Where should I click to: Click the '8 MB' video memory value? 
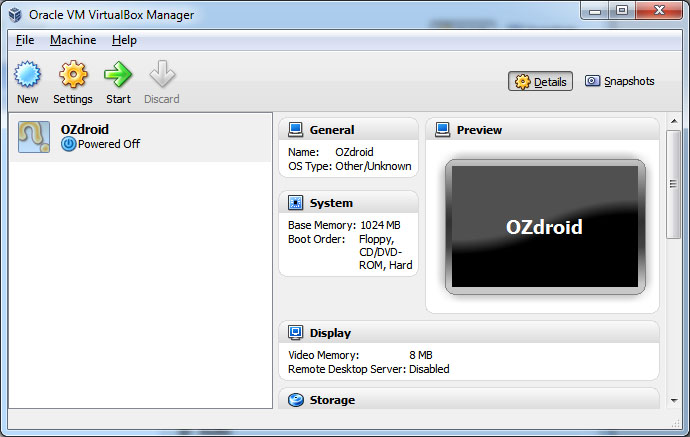421,355
